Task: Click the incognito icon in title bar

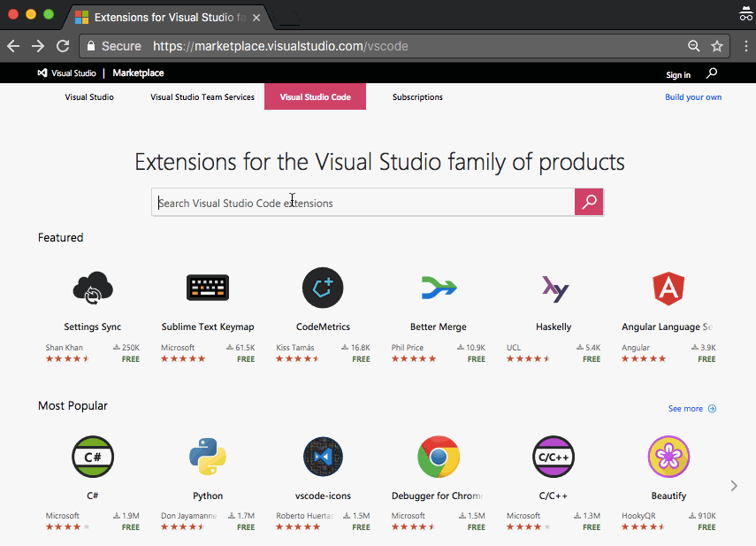Action: (745, 14)
